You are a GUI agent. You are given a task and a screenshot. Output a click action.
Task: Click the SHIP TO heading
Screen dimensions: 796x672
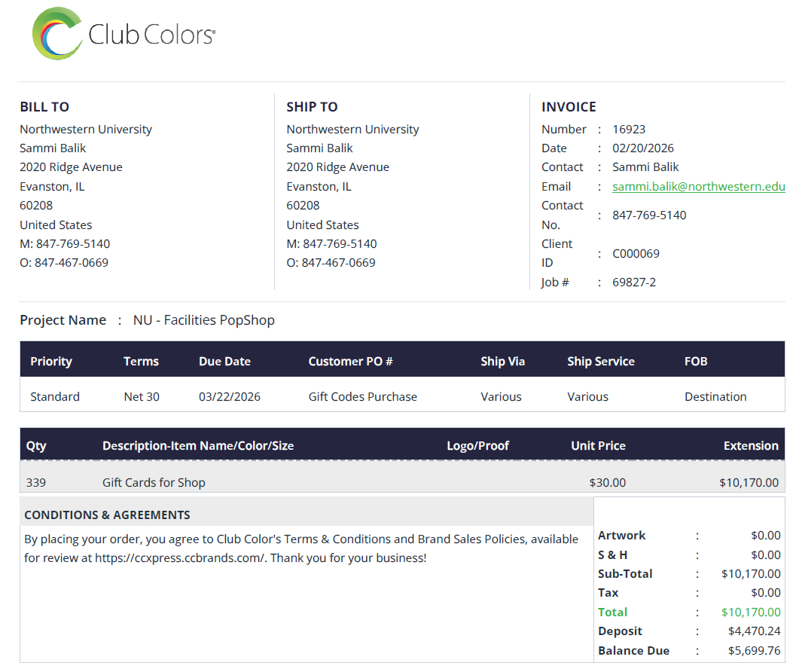coord(312,107)
